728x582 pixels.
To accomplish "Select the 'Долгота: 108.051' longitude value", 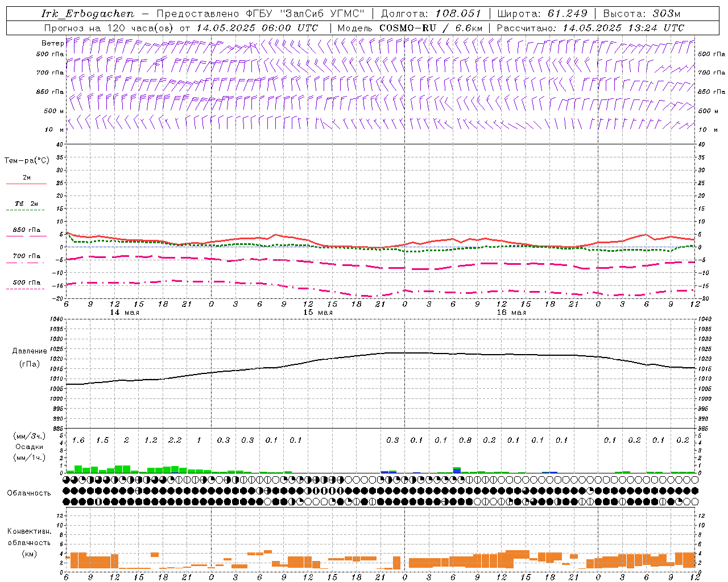I will tap(431, 14).
